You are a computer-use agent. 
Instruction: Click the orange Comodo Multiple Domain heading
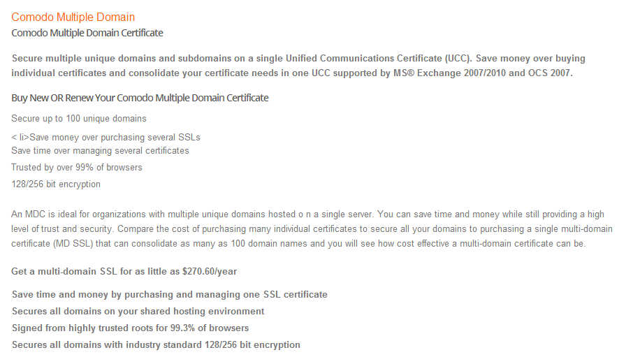pos(73,17)
